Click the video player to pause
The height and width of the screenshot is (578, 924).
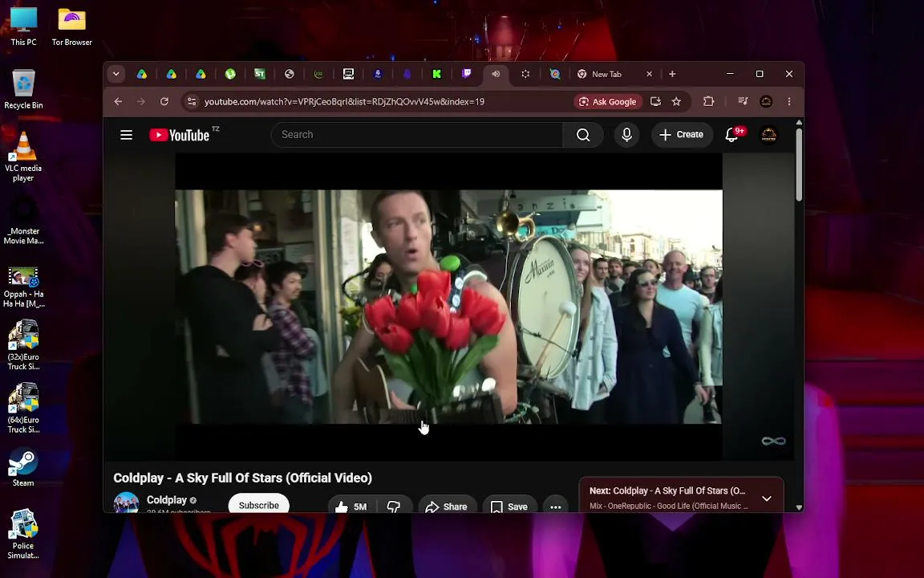coord(448,307)
